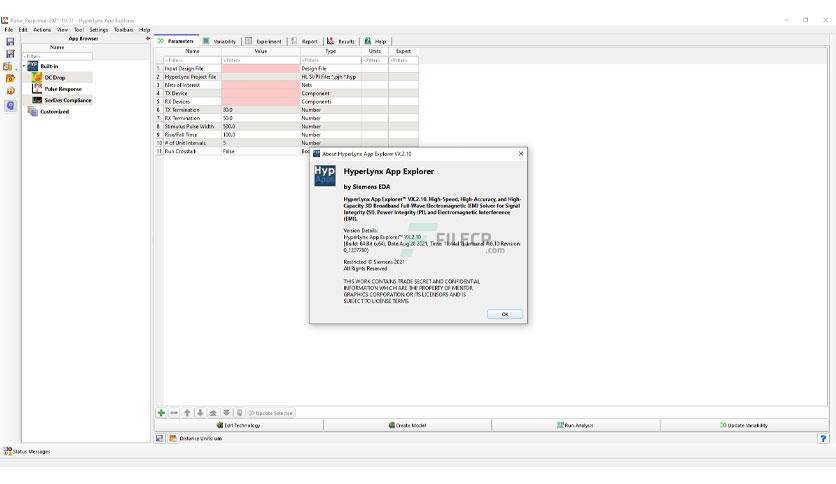Open the File menu
This screenshot has height=484, width=836.
[x=9, y=30]
